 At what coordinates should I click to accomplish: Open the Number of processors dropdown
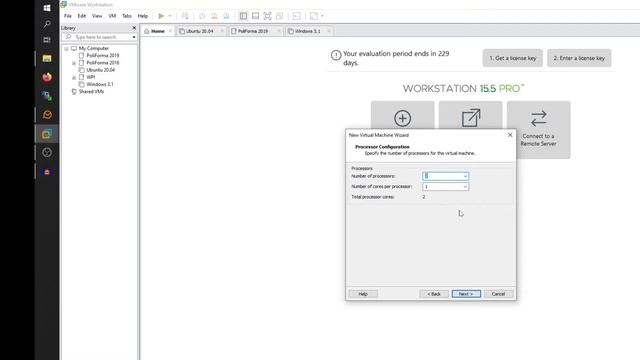465,176
